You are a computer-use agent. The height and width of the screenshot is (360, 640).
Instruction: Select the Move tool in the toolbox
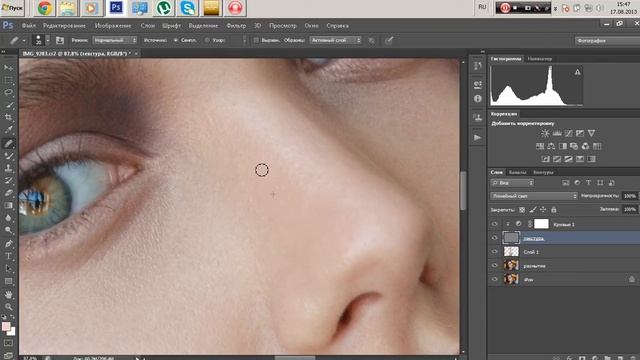pyautogui.click(x=8, y=67)
